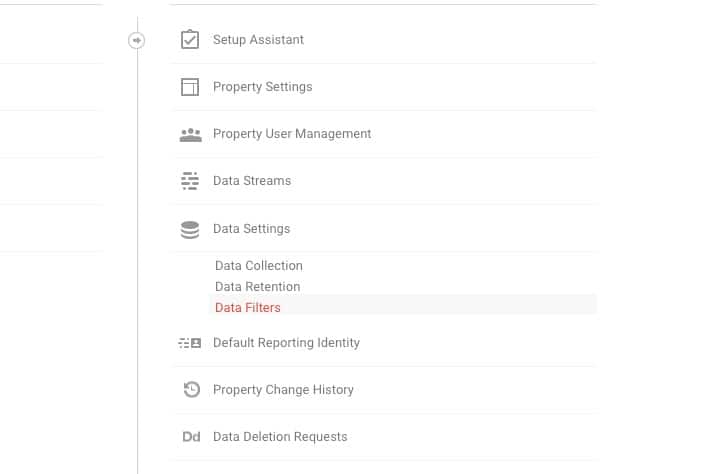Click the Property Change History clock icon
This screenshot has width=702, height=474.
click(x=192, y=389)
